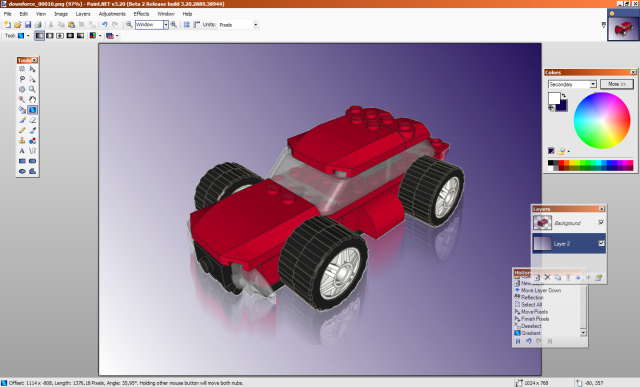The height and width of the screenshot is (387, 640).
Task: Select the Zoom magnifier tool
Action: [x=33, y=89]
